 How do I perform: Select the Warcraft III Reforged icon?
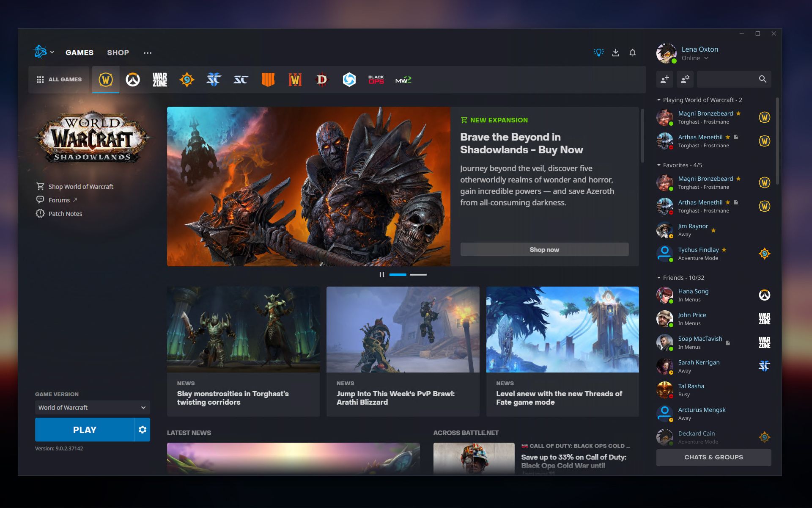295,80
